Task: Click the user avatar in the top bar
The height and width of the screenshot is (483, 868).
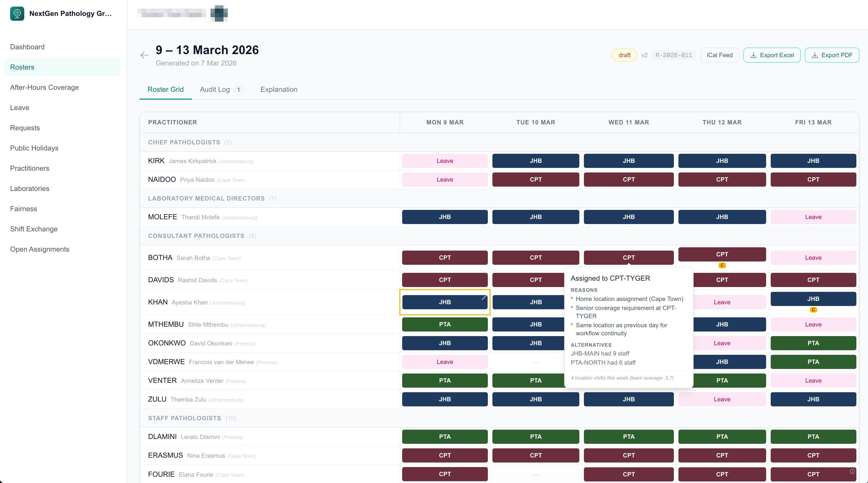Action: [219, 13]
